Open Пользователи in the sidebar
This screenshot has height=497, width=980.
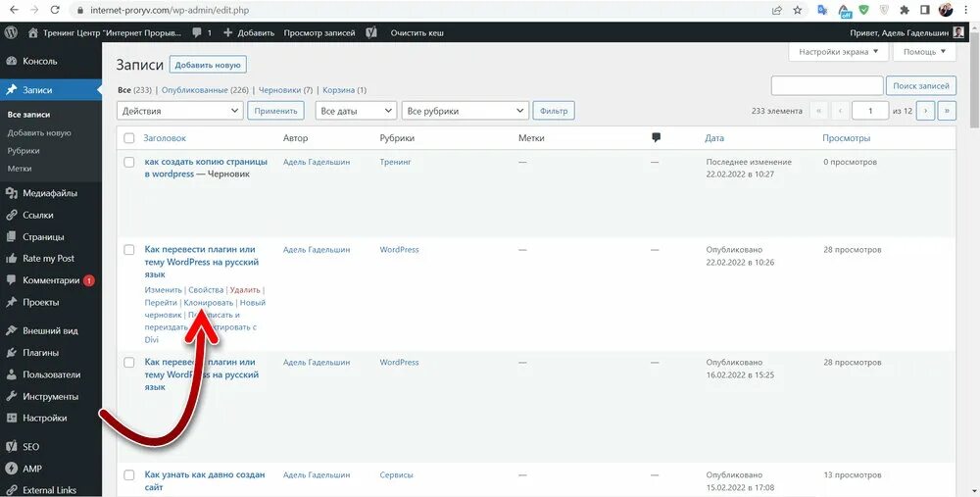[x=51, y=374]
